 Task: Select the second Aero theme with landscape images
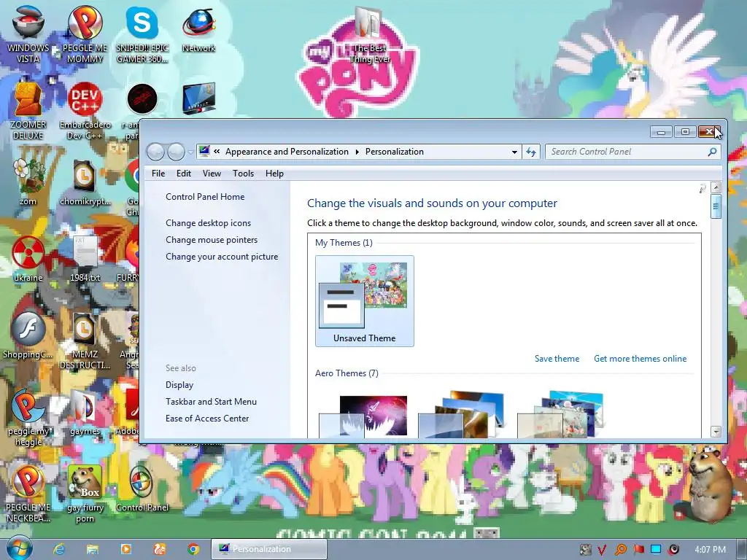coord(461,414)
